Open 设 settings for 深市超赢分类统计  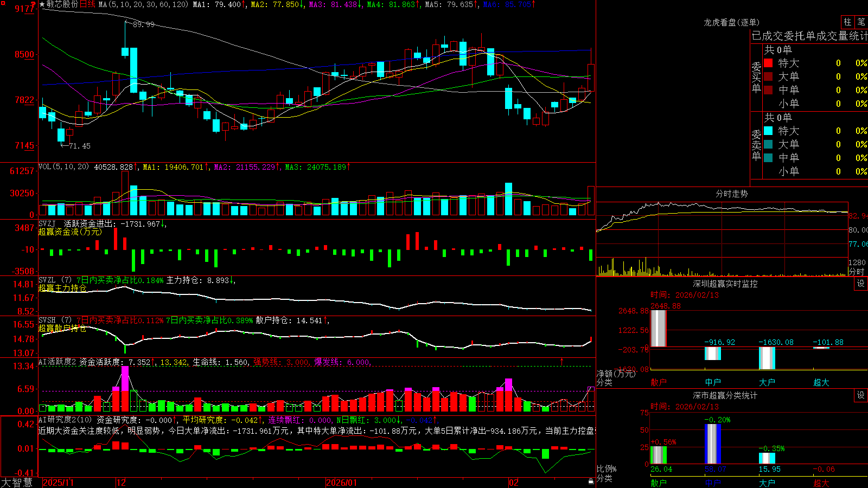[861, 395]
